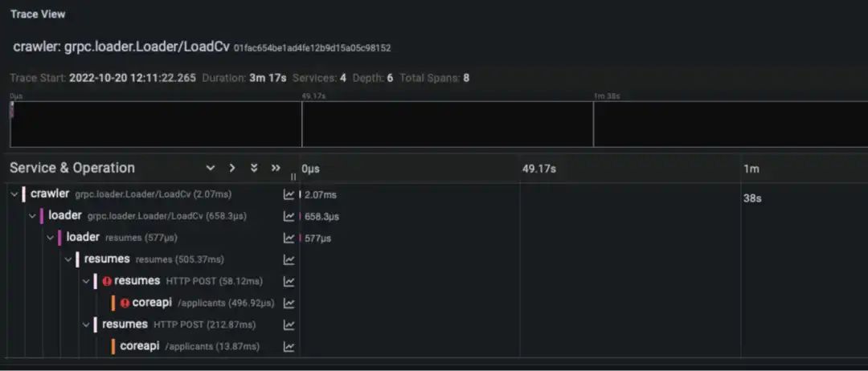Click the span marker in trace minimap
Screen dimensions: 868x371
11,109
